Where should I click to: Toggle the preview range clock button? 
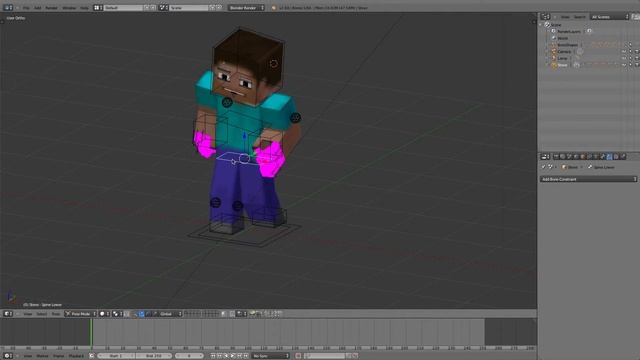coord(92,356)
